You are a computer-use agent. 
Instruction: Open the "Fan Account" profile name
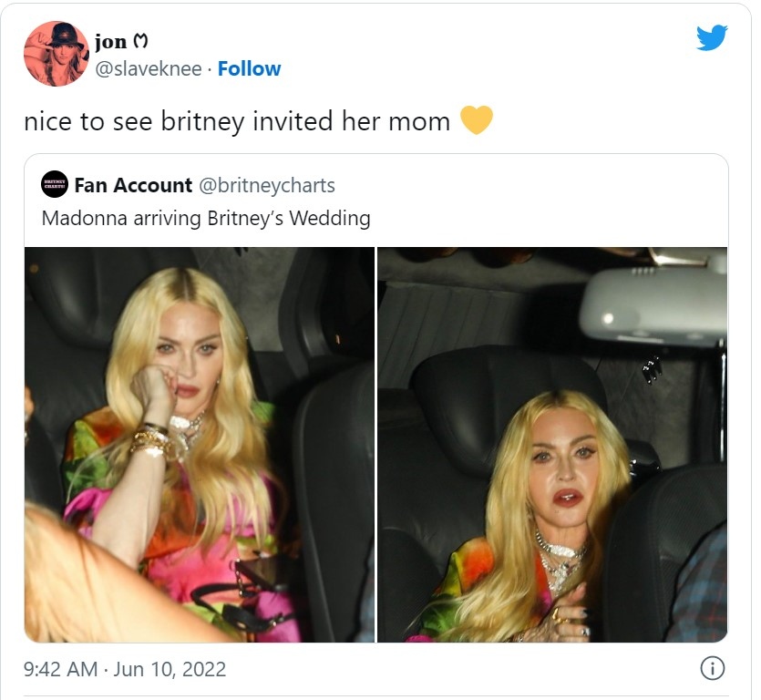133,185
